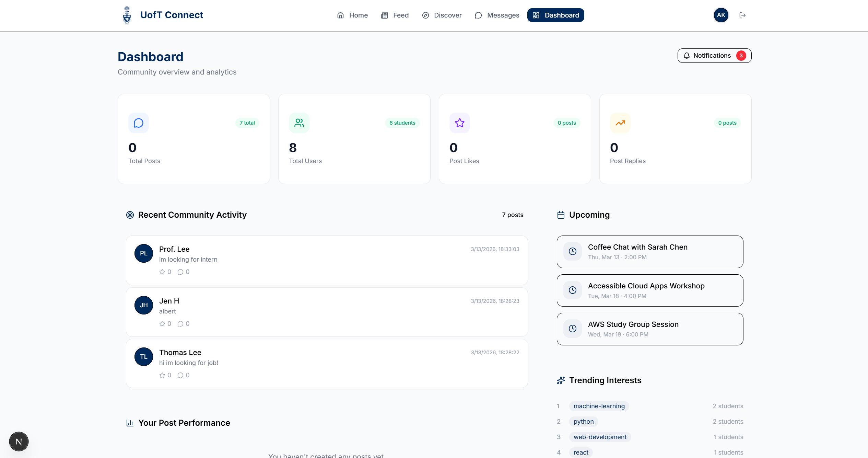Image resolution: width=868 pixels, height=458 pixels.
Task: Click the Total Users people icon
Action: (299, 123)
